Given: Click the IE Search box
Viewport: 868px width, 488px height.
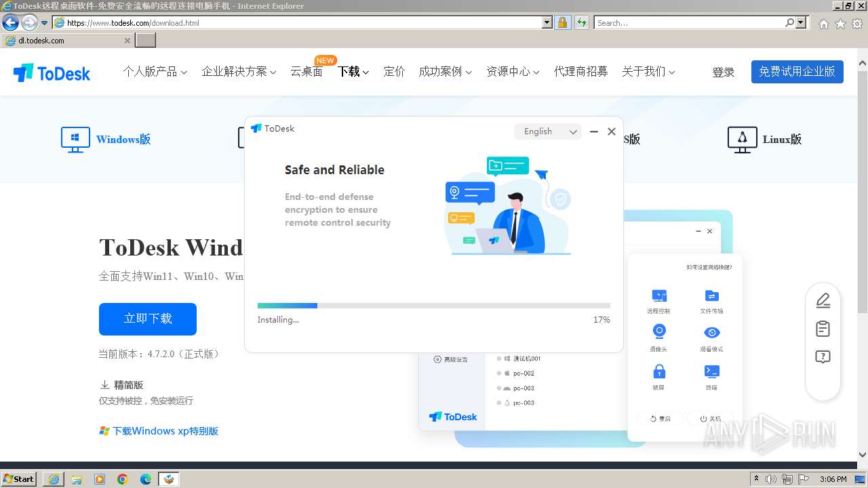Looking at the screenshot, I should point(689,22).
